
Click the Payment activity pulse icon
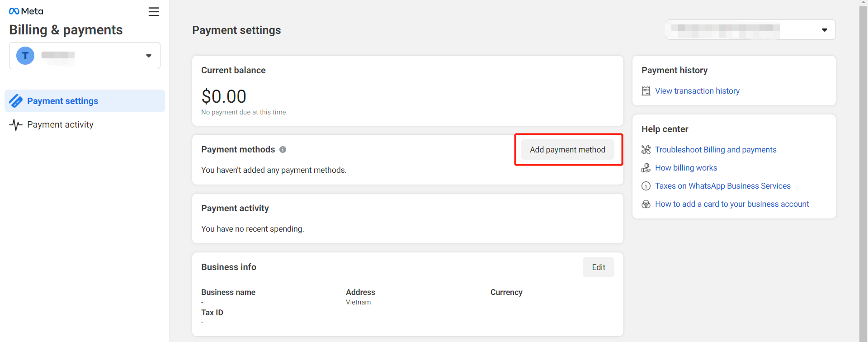pos(16,124)
